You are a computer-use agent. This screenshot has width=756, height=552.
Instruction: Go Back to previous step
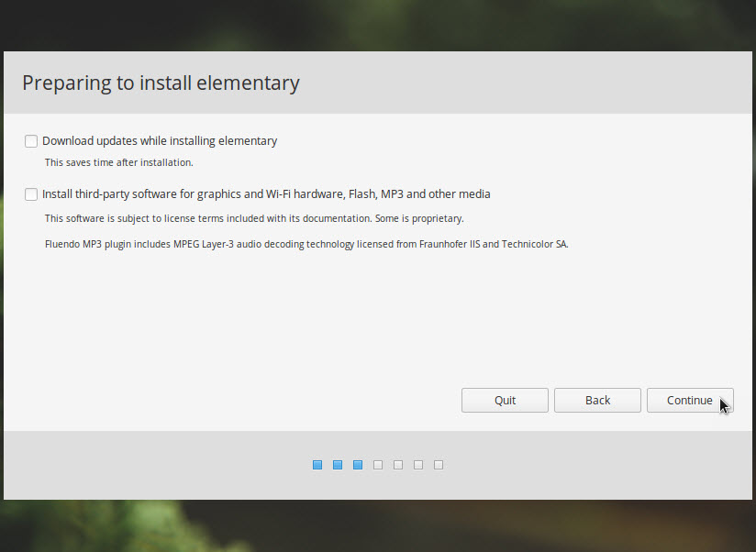point(597,401)
